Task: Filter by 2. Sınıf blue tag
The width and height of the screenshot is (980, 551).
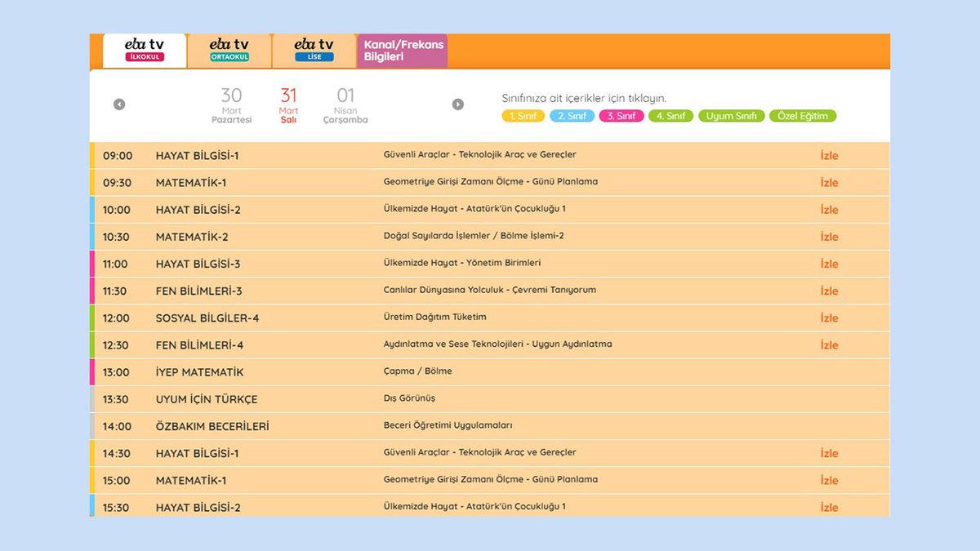Action: point(572,116)
